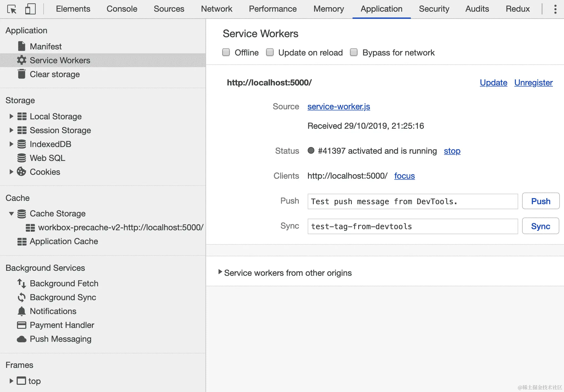The height and width of the screenshot is (392, 564).
Task: Click the Unregister link
Action: 533,83
